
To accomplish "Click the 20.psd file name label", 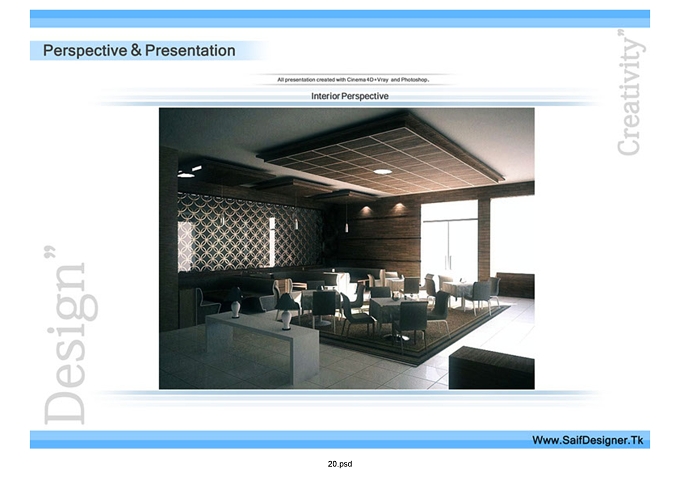I will pyautogui.click(x=340, y=464).
